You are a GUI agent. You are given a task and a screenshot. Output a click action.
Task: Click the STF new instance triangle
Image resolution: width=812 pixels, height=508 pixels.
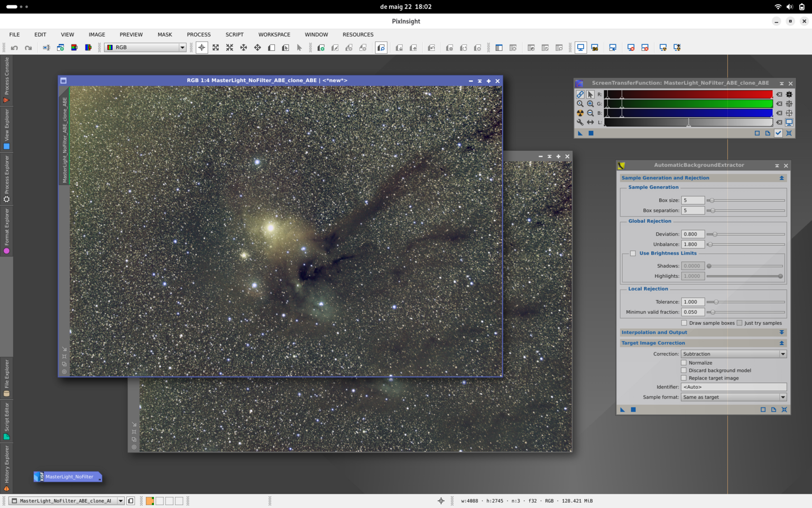pos(580,133)
